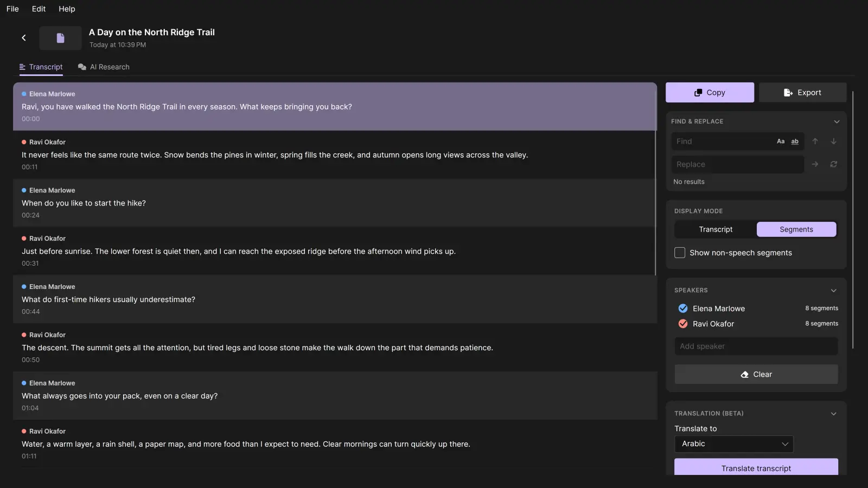The image size is (868, 488).
Task: Uncheck the Elena Marlowe speaker checkbox
Action: (x=683, y=309)
